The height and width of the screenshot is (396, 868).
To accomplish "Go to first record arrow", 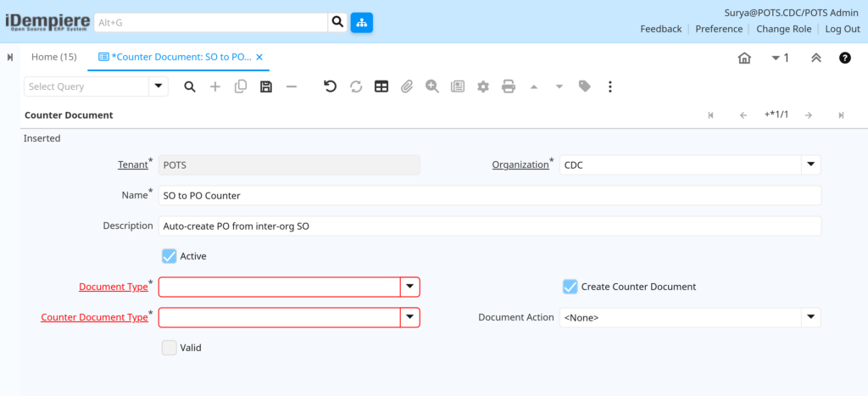I will 711,115.
